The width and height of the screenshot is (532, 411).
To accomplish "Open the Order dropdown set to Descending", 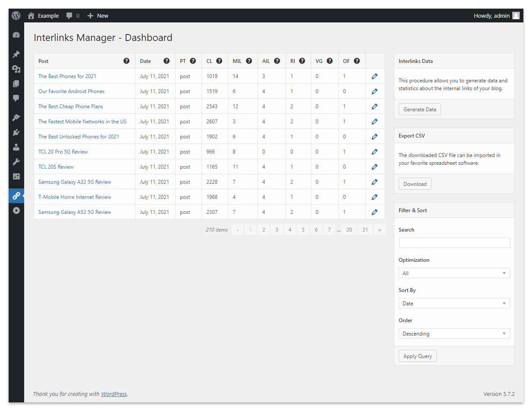I will click(x=454, y=333).
